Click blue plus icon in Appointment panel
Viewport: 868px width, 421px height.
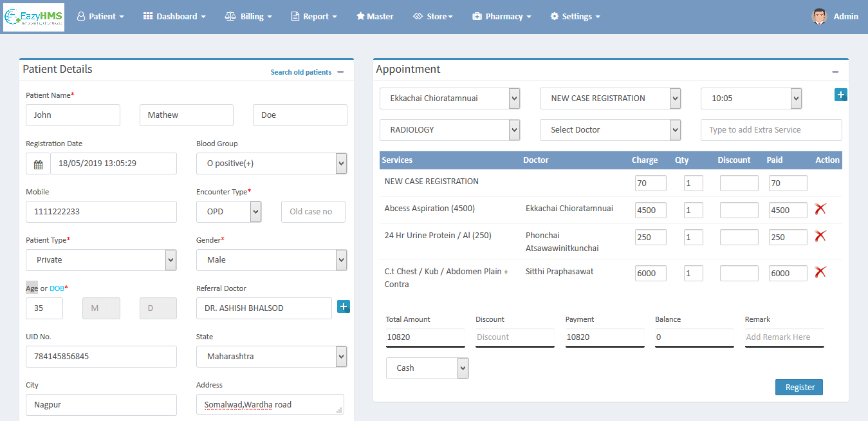(x=840, y=95)
